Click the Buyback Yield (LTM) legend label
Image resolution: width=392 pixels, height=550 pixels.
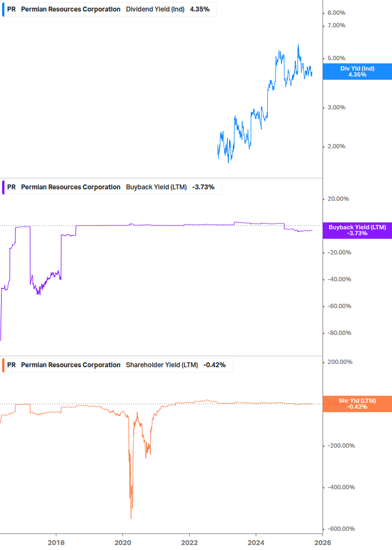coord(156,187)
